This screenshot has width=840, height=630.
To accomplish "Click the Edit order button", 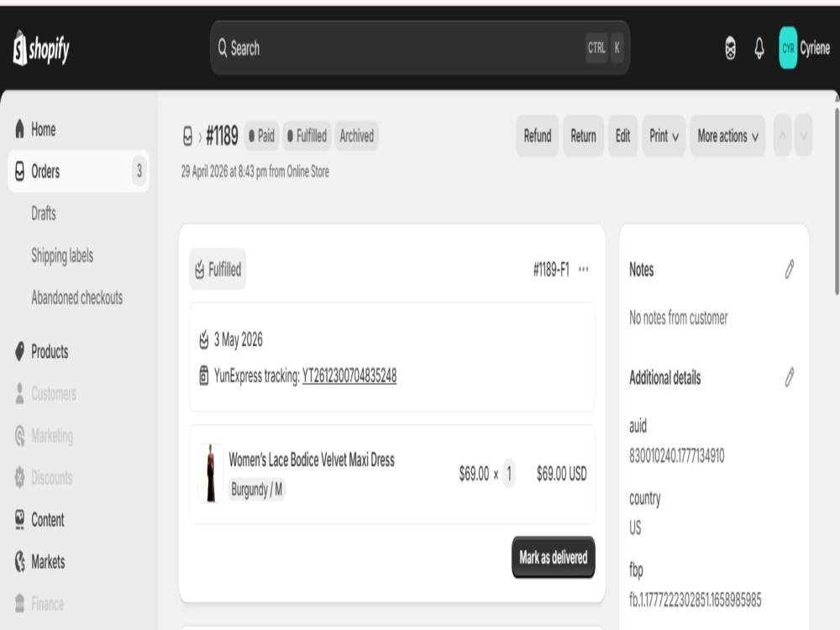I will pos(622,136).
